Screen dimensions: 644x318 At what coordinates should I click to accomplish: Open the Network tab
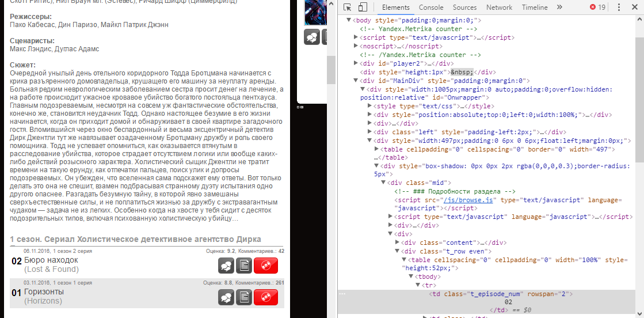[499, 7]
